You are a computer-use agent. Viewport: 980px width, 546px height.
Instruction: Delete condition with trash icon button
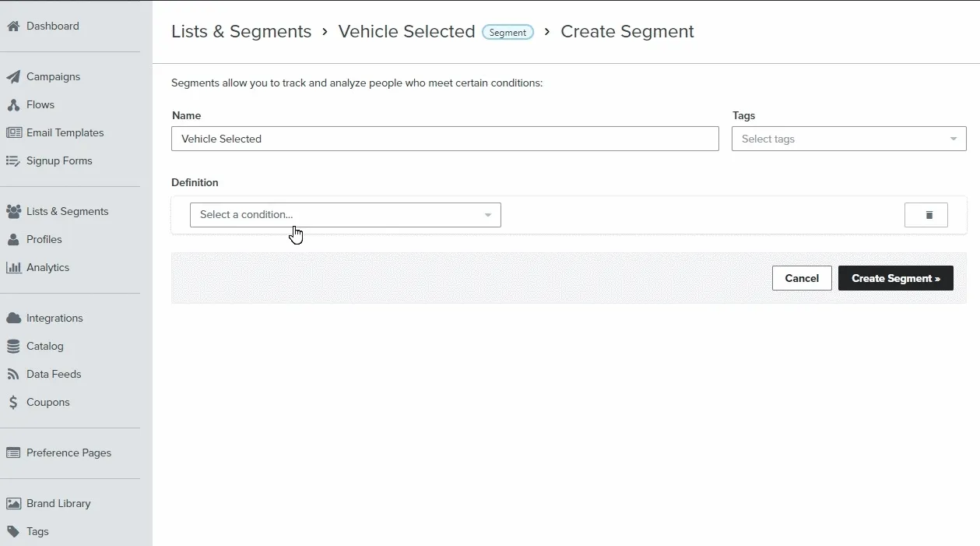click(926, 215)
